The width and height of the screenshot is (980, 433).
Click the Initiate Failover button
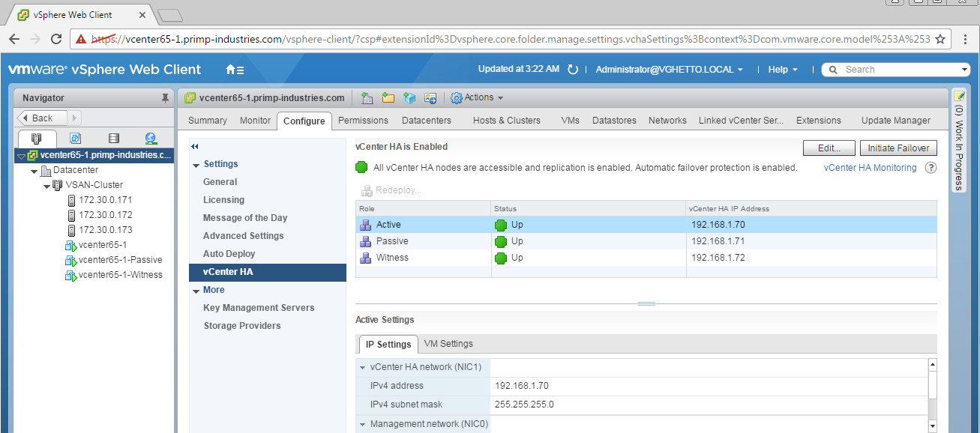click(x=898, y=148)
